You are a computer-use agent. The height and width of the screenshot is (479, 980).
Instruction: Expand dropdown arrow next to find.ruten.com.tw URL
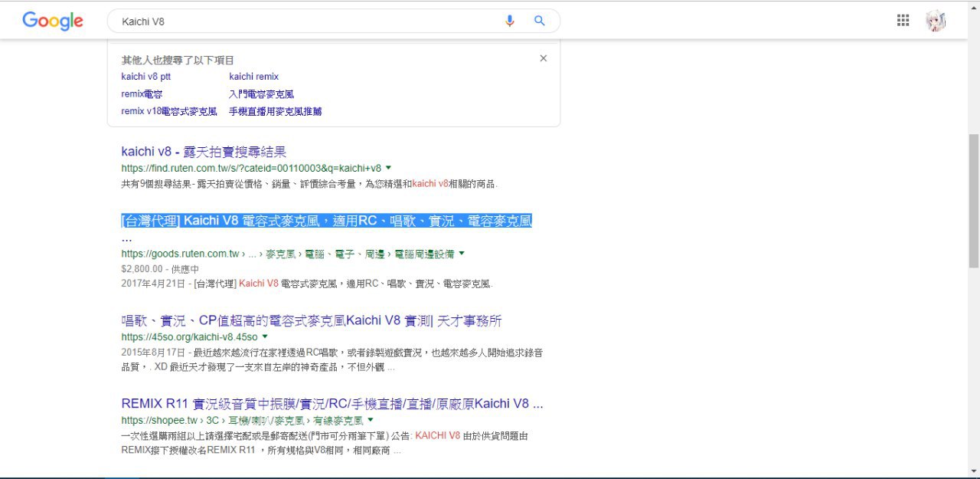(x=389, y=168)
